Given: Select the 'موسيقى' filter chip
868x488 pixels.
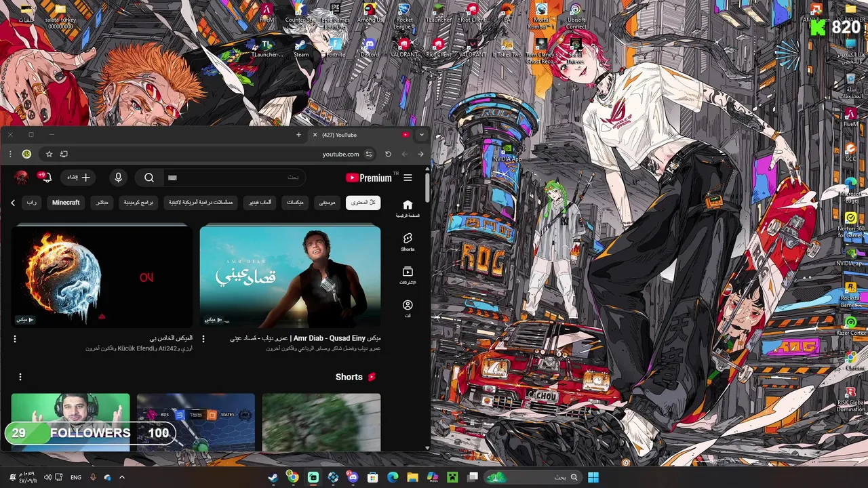Looking at the screenshot, I should coord(327,203).
